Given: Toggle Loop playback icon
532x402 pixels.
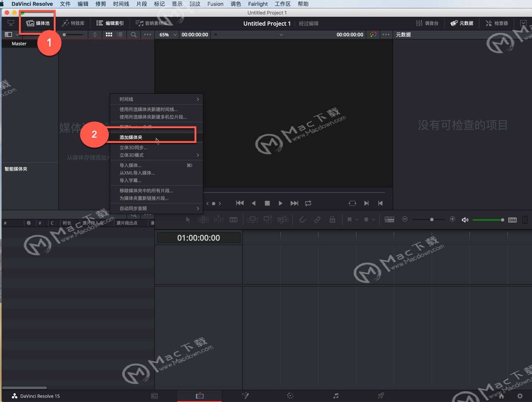Looking at the screenshot, I should 308,203.
